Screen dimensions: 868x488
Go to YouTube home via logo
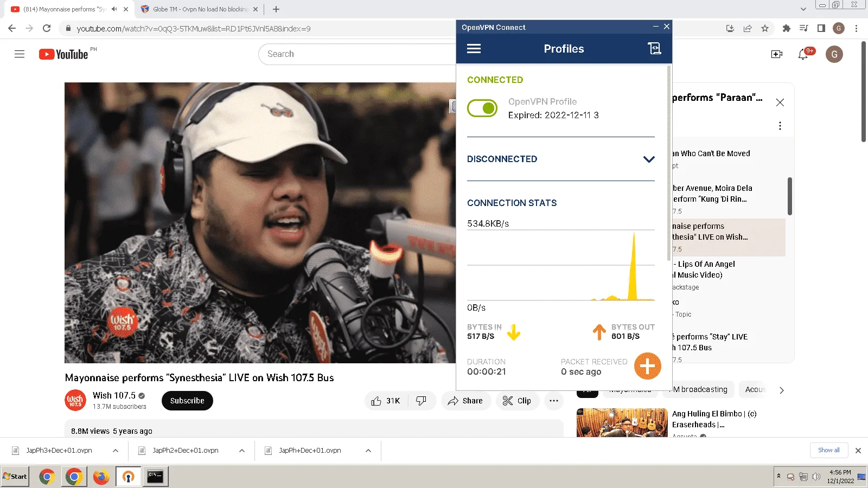(63, 54)
